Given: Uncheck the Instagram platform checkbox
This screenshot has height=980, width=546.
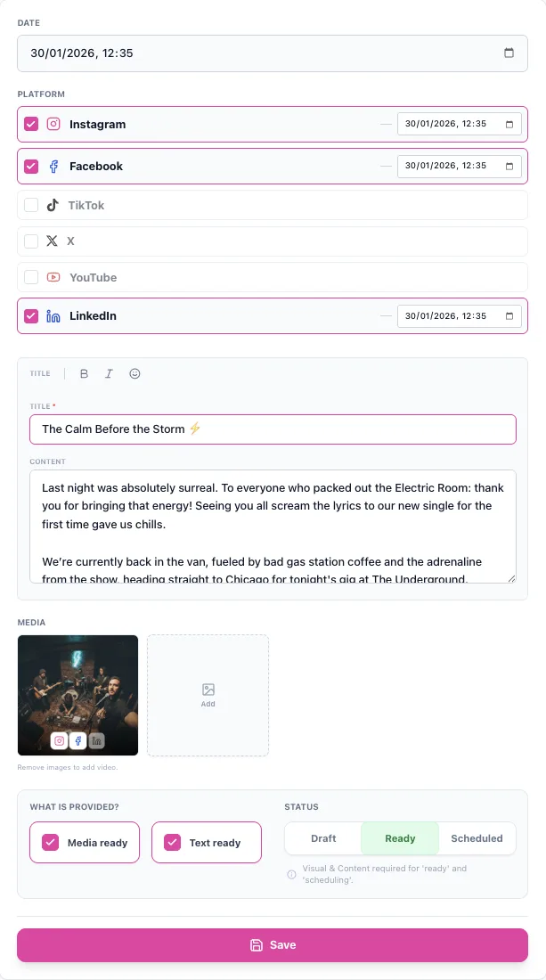Looking at the screenshot, I should click(x=31, y=124).
